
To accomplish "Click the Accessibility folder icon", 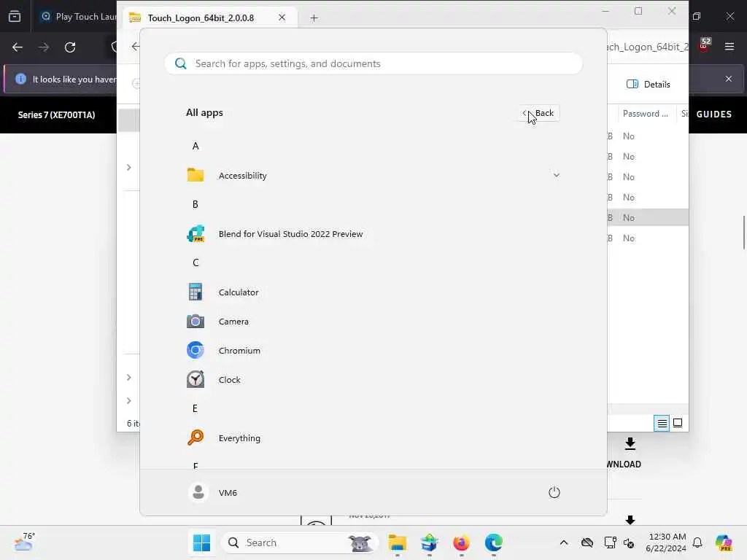I will pyautogui.click(x=196, y=175).
